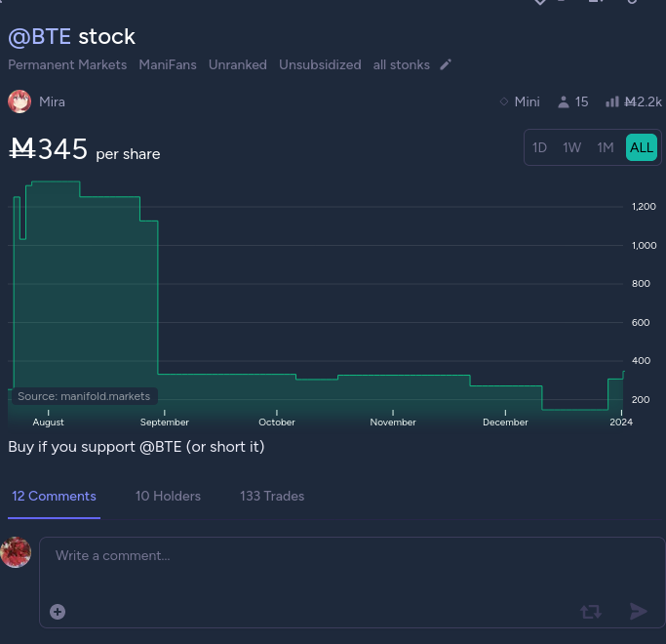The width and height of the screenshot is (666, 644).
Task: Click the Mini tier diamond icon
Action: 504,101
